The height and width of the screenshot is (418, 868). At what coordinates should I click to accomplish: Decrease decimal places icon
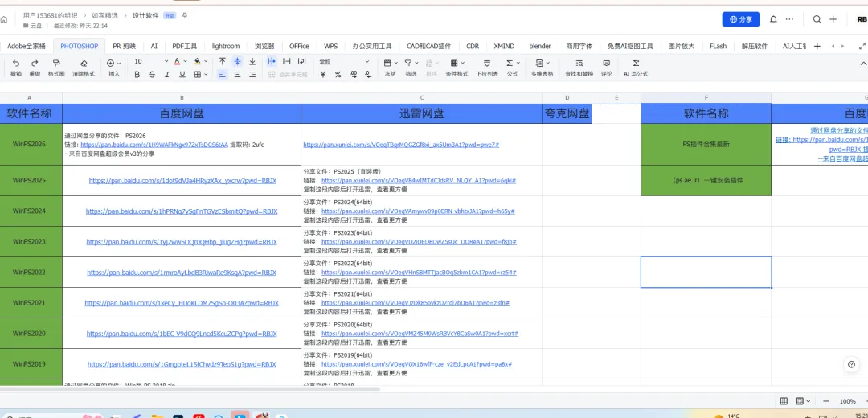[367, 74]
